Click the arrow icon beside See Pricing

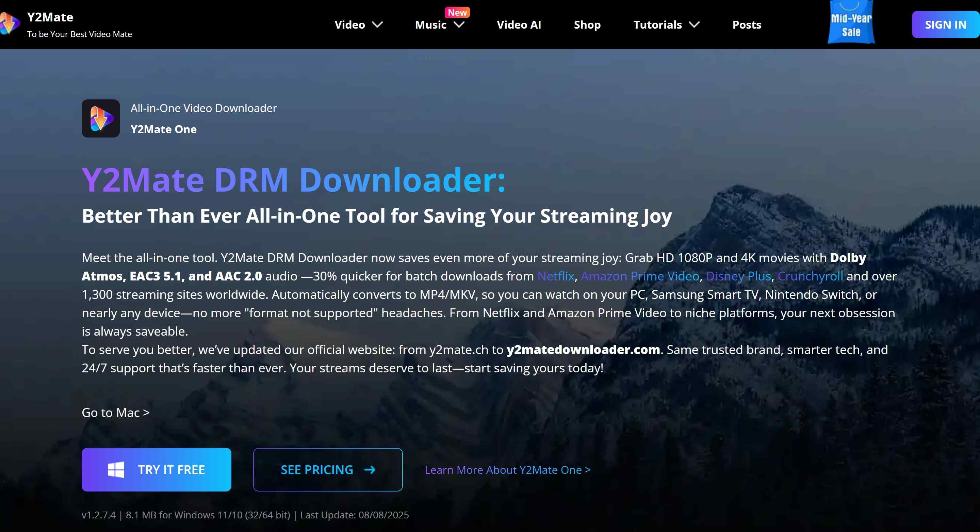click(370, 470)
